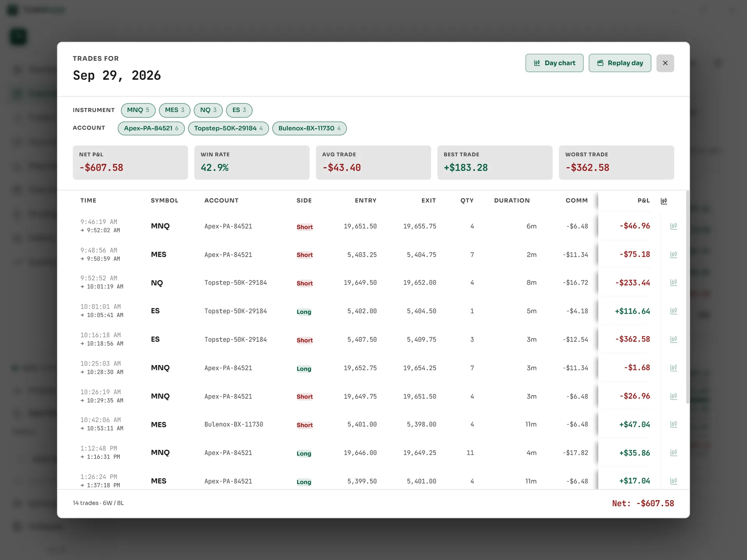This screenshot has width=747, height=560.
Task: Sort by P&L column header
Action: pos(644,201)
